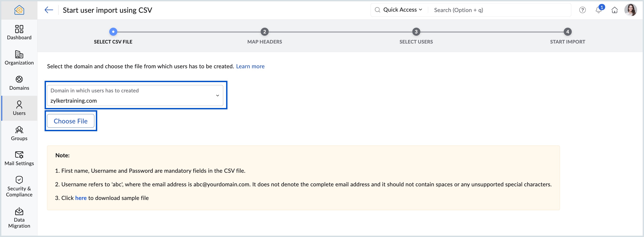Click the Zoho Mail Admin logo icon
The width and height of the screenshot is (644, 237).
19,10
